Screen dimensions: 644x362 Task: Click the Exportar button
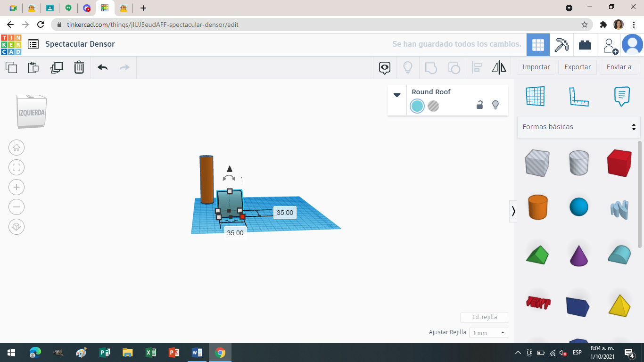point(578,67)
